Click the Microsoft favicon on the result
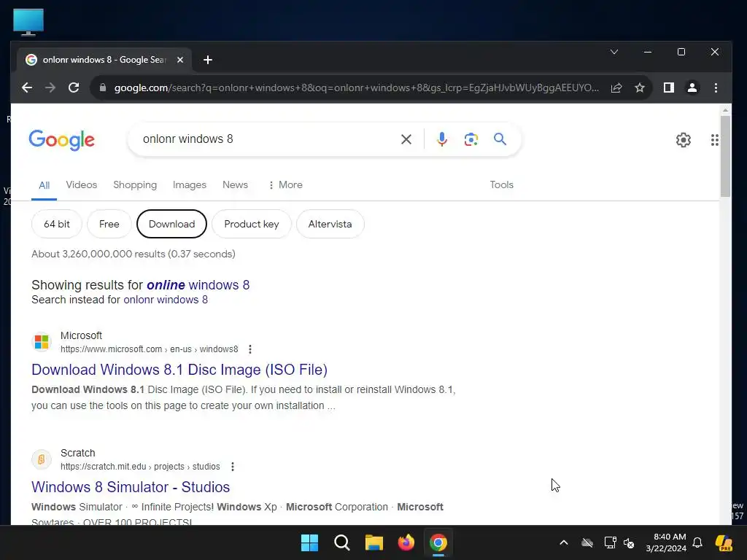The height and width of the screenshot is (560, 747). coord(42,342)
